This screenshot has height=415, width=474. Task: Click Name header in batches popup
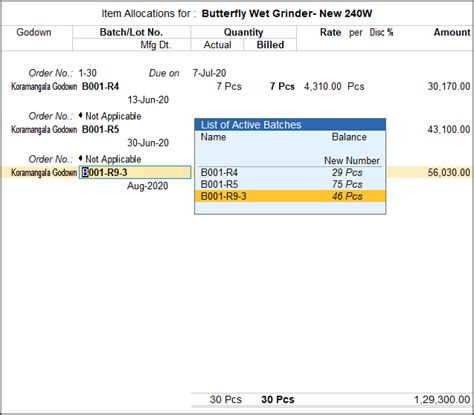click(213, 137)
